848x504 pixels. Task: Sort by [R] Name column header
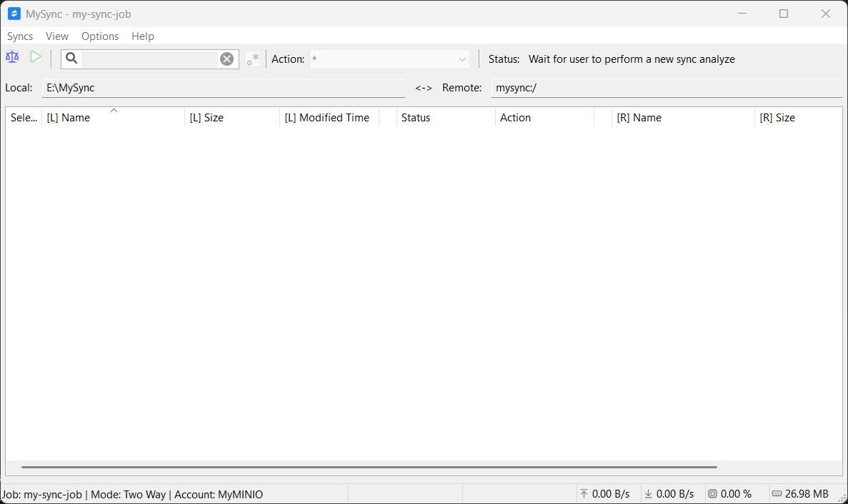click(x=683, y=118)
